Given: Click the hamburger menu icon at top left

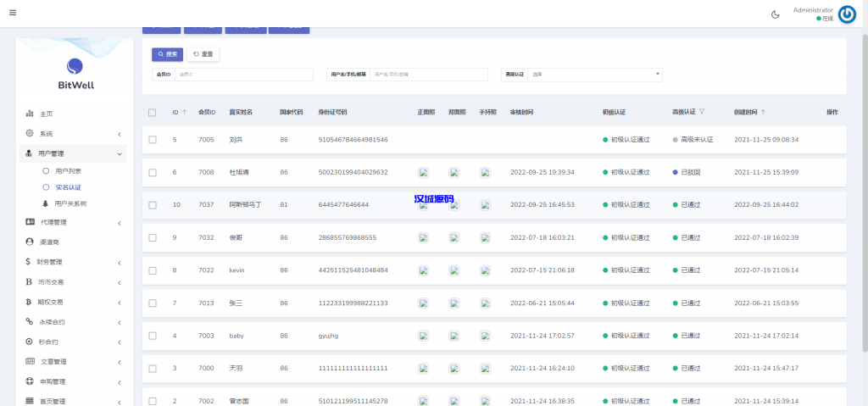Looking at the screenshot, I should click(13, 13).
